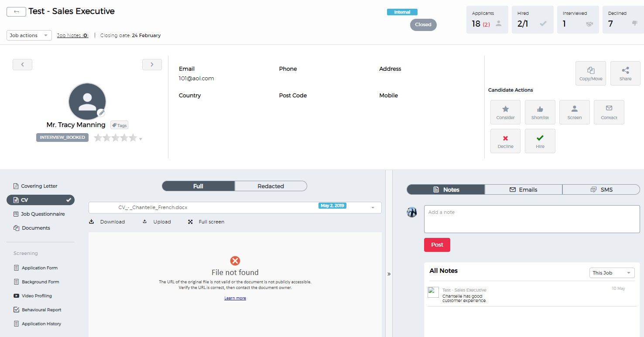Follow the Learn more link
The image size is (644, 337).
pyautogui.click(x=235, y=298)
